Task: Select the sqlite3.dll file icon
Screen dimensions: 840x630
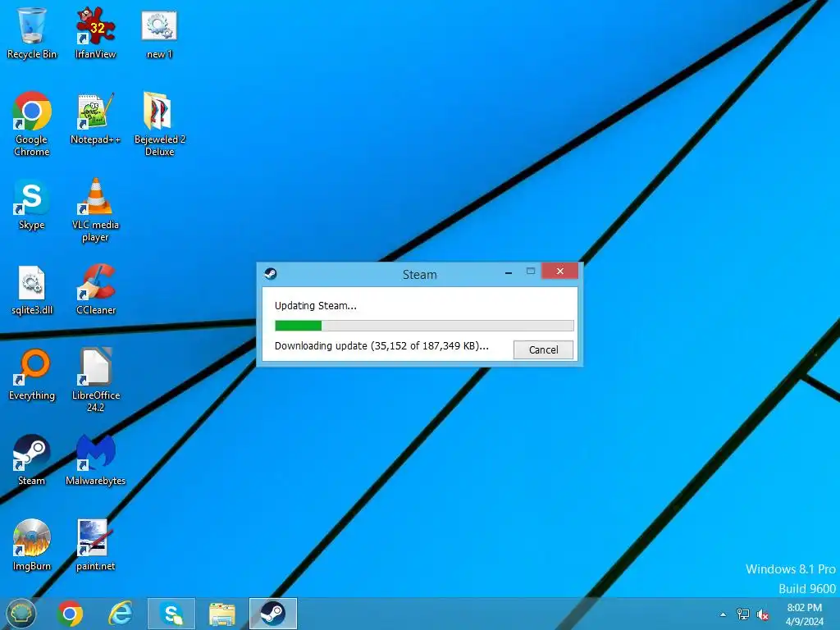Action: coord(32,290)
